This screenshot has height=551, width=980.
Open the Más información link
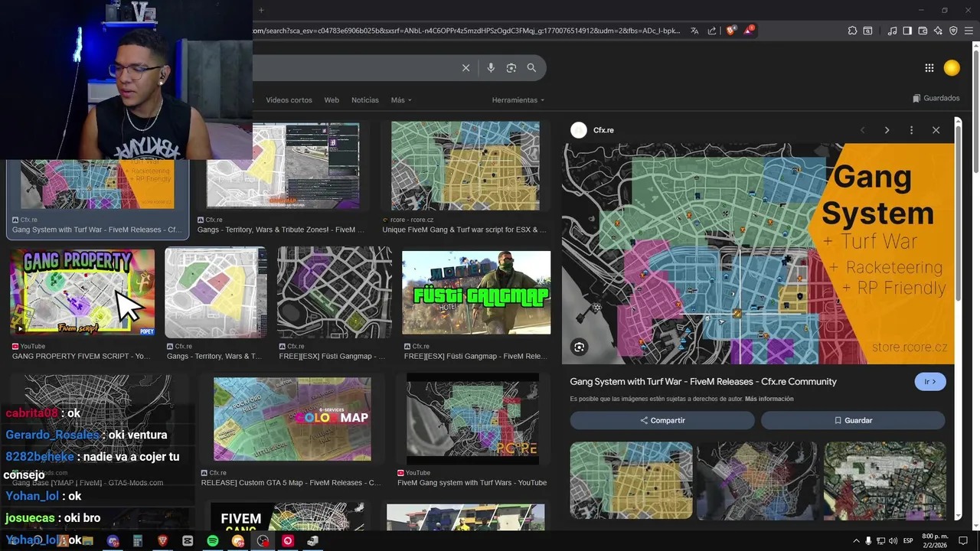click(769, 399)
